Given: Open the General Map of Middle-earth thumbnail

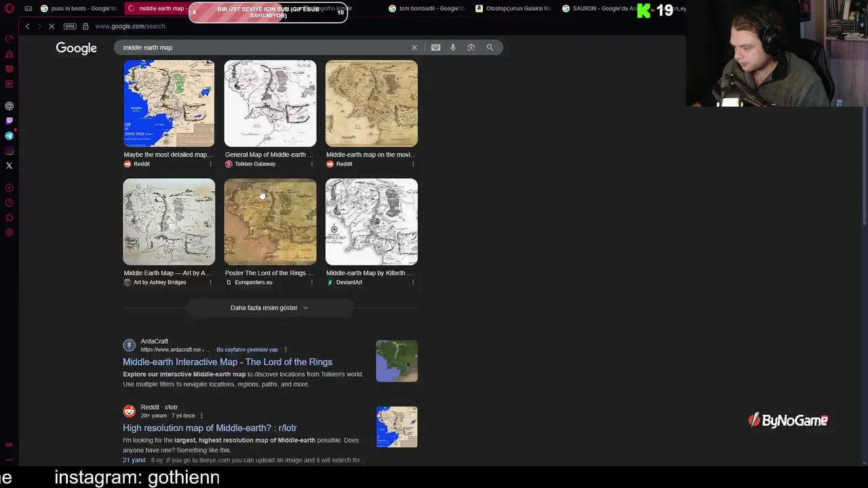Looking at the screenshot, I should point(270,103).
